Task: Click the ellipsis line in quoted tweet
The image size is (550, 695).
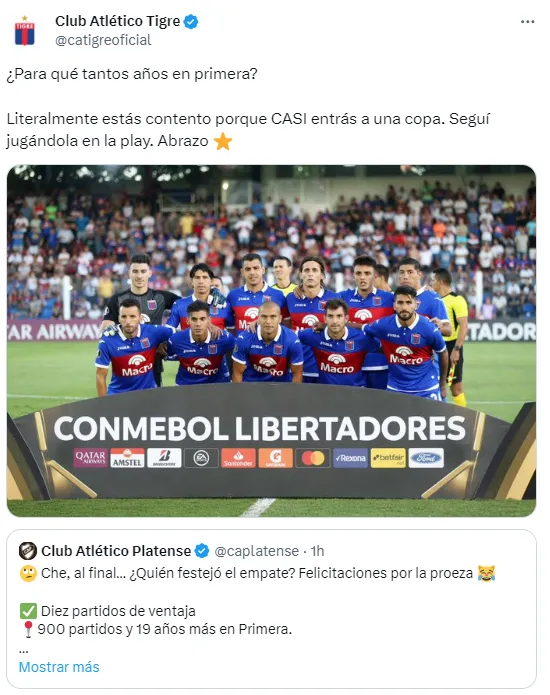Action: click(23, 651)
